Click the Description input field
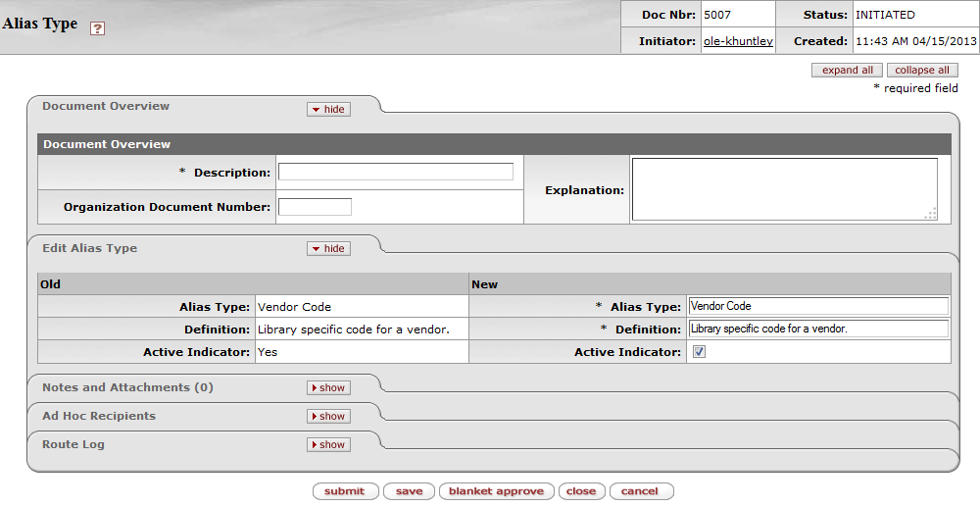The width and height of the screenshot is (980, 507). (x=395, y=173)
